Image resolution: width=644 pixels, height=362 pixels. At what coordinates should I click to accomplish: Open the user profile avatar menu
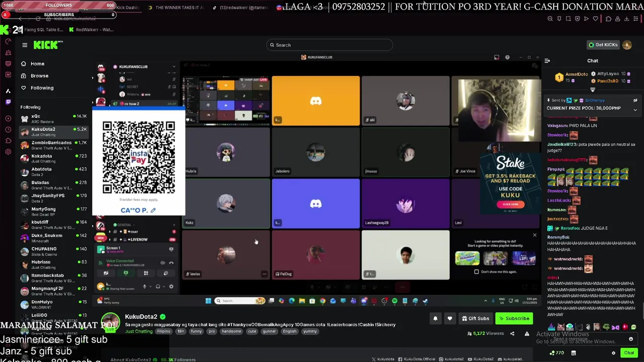click(627, 45)
